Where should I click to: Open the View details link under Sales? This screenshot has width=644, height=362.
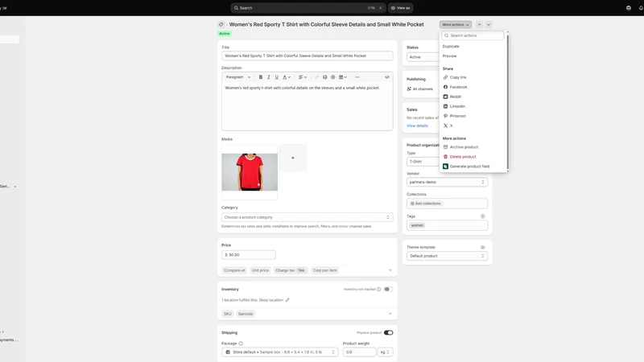coord(417,125)
